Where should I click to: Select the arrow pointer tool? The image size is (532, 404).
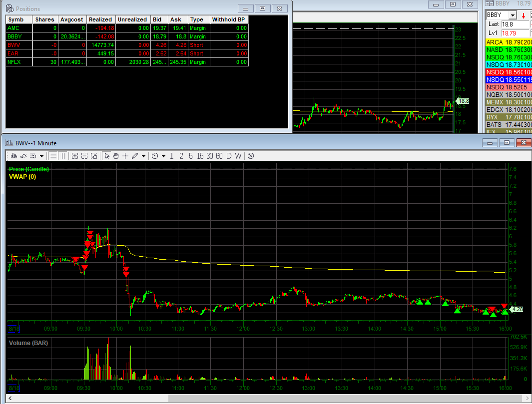(107, 156)
